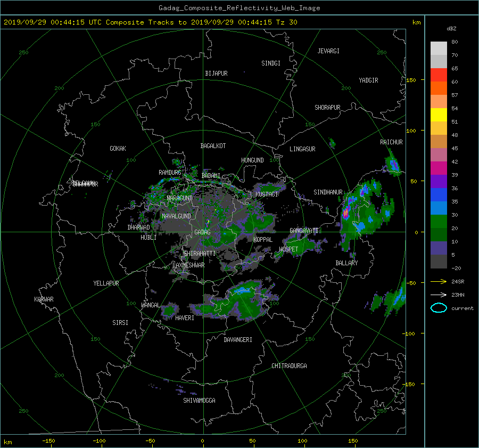Click the KARWAR city label
The width and height of the screenshot is (479, 448).
click(x=44, y=299)
